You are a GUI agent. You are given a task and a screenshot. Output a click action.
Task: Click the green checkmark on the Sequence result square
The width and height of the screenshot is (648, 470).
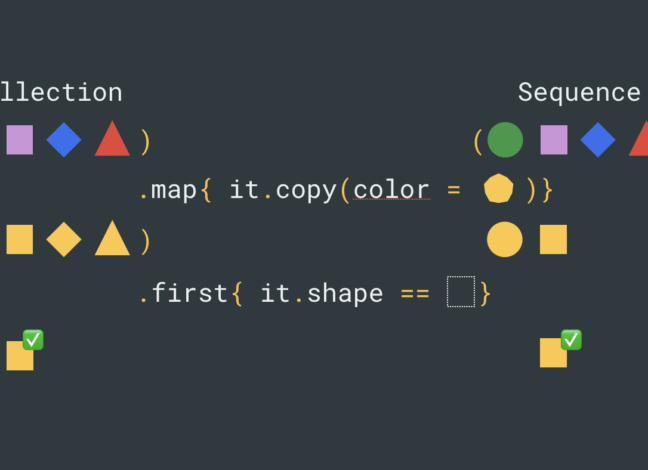pos(571,340)
